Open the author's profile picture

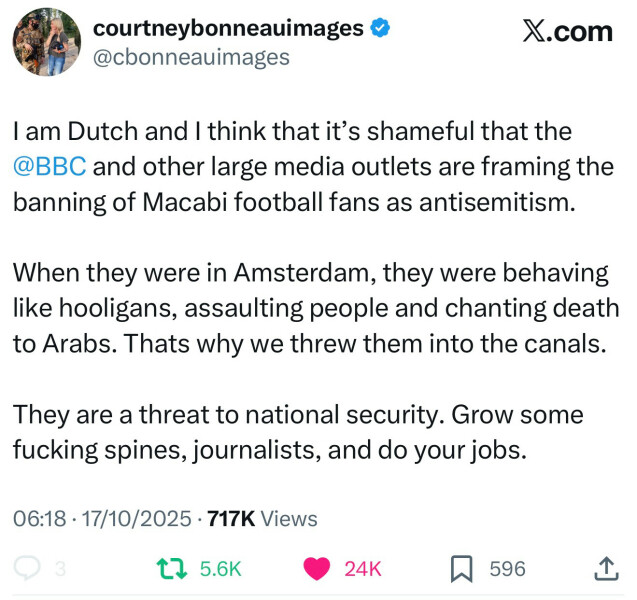click(46, 44)
